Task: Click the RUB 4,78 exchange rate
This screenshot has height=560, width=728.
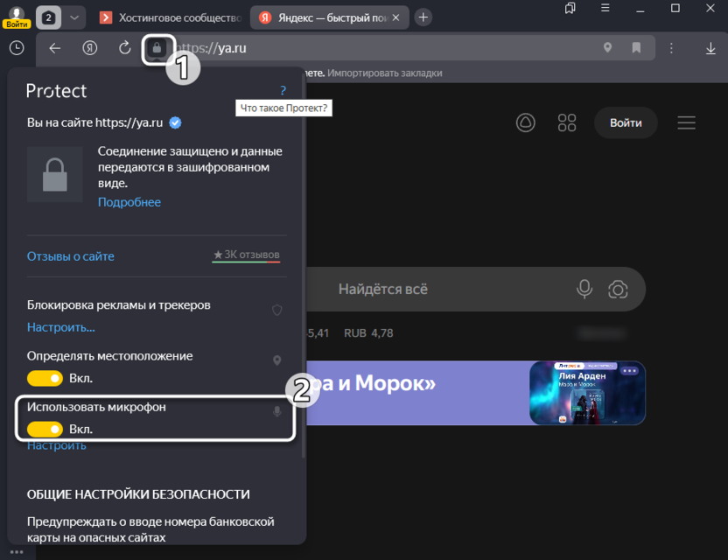Action: click(368, 332)
